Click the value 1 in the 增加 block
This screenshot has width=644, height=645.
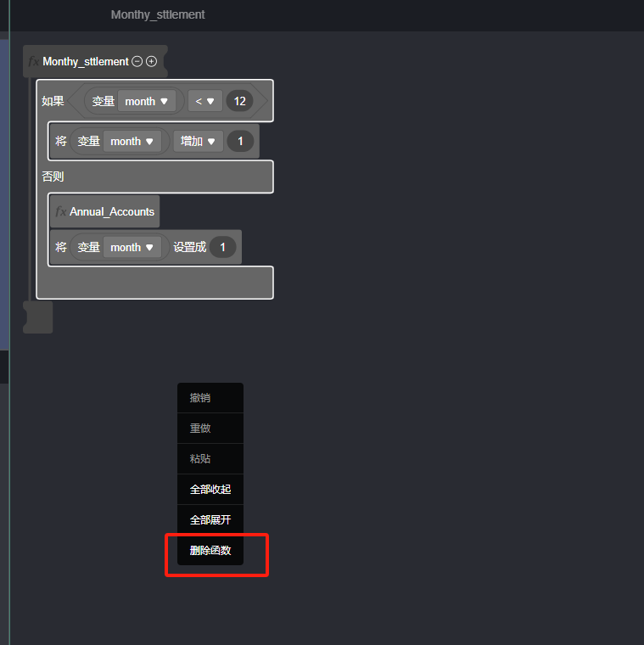tap(240, 142)
